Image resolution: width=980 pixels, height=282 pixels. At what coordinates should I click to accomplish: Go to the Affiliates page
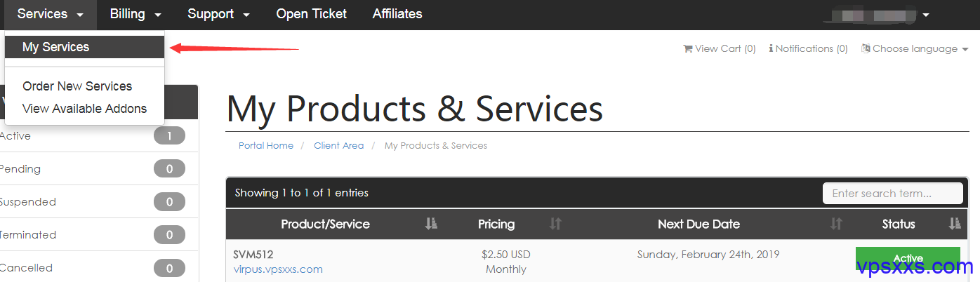point(397,14)
